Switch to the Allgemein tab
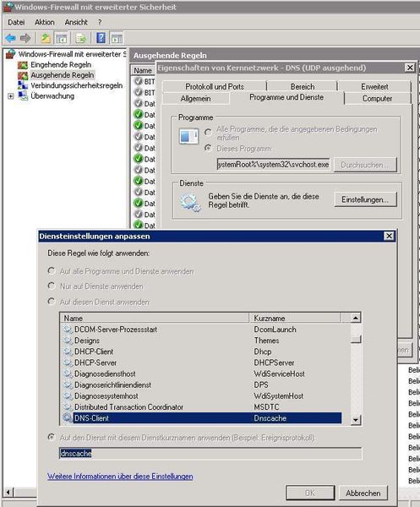Image resolution: width=420 pixels, height=507 pixels. coord(195,99)
